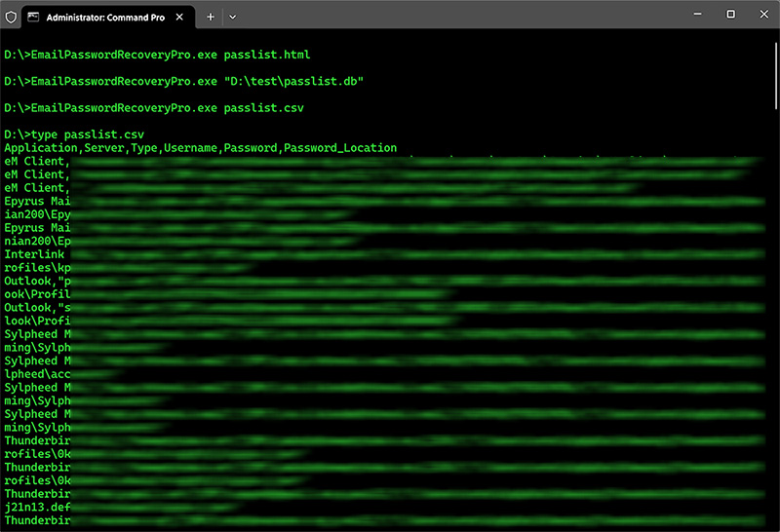Screen dimensions: 780x532
Task: Expand the new tab profile dropdown chevron
Action: pos(232,17)
